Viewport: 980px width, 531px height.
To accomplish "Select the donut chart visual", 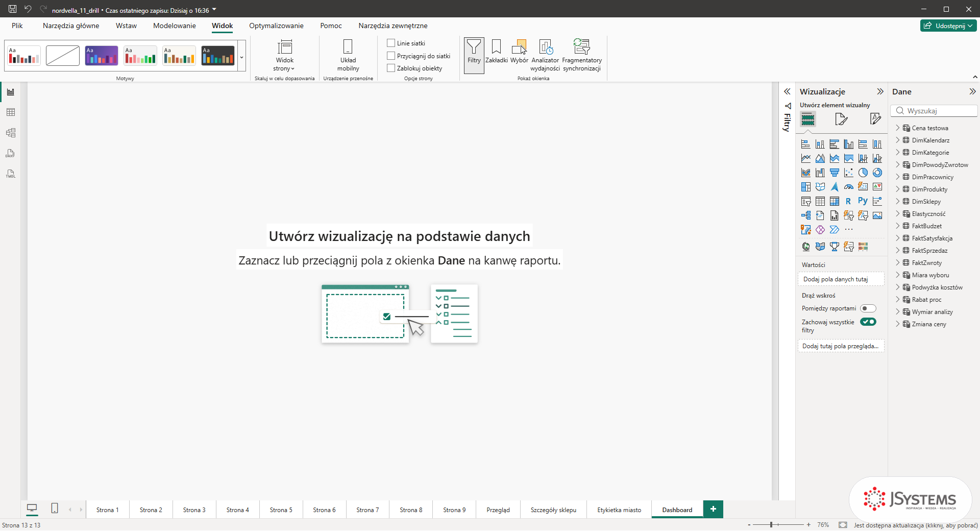I will [877, 173].
